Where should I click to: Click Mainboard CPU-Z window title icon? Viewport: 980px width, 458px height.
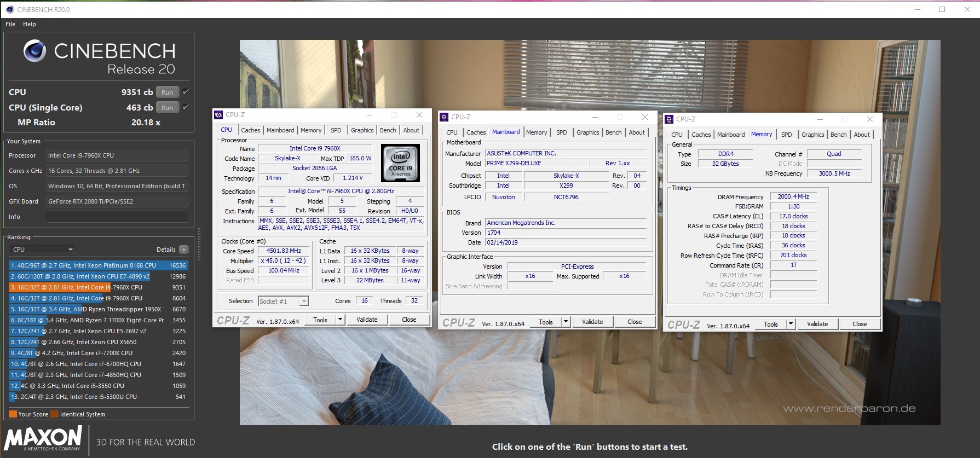444,117
